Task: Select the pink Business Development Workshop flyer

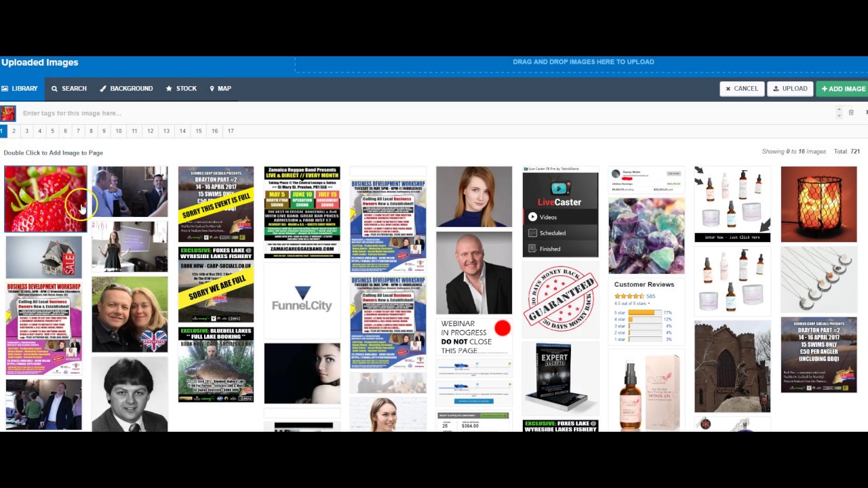Action: [x=44, y=329]
